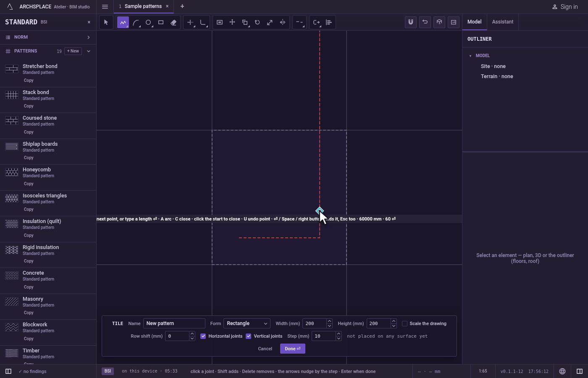The image size is (588, 378).
Task: Uncheck Horizontal joints checkbox
Action: tap(203, 336)
